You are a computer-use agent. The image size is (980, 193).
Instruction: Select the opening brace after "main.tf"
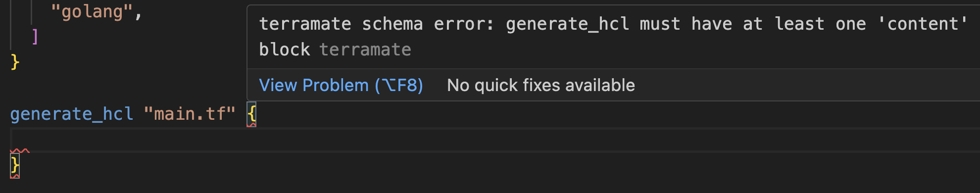click(x=251, y=114)
